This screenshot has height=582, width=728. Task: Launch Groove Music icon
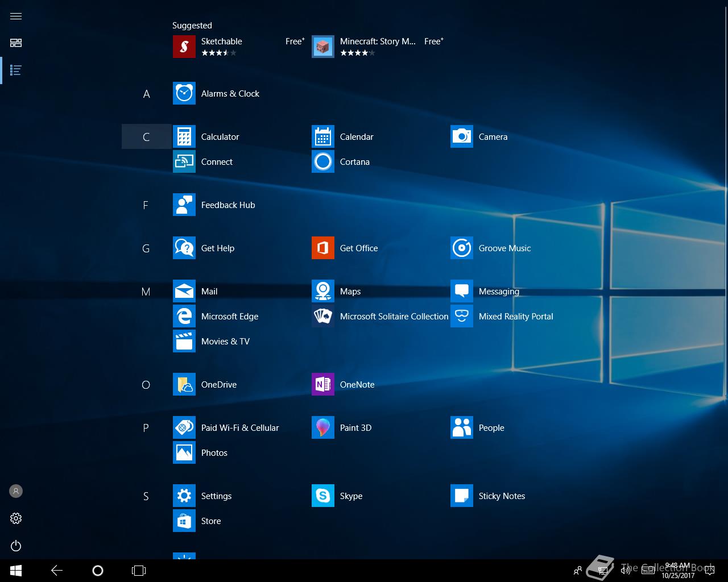click(462, 248)
